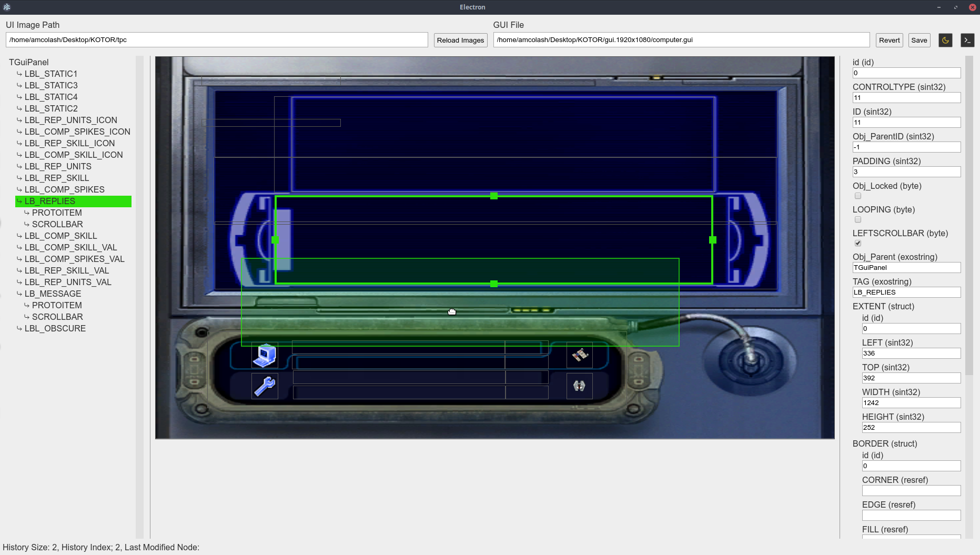Screen dimensions: 980x555
Task: Click the Reload Images button
Action: [460, 40]
